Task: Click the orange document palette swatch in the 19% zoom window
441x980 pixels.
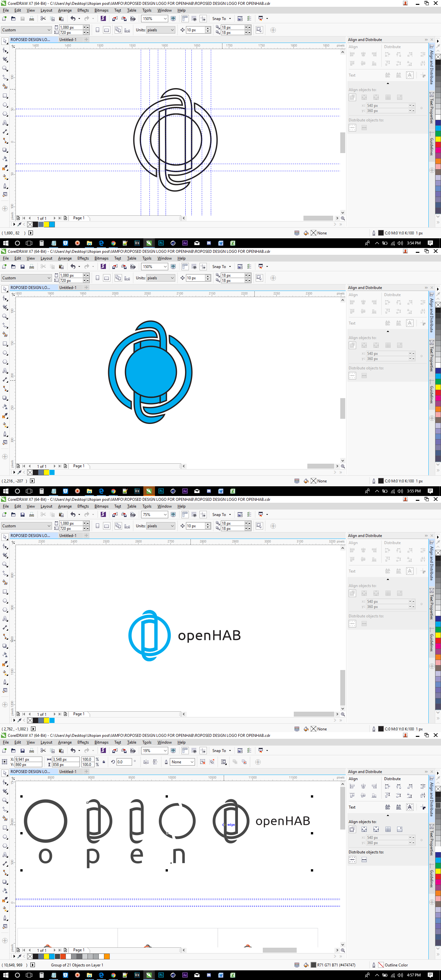Action: 107,956
